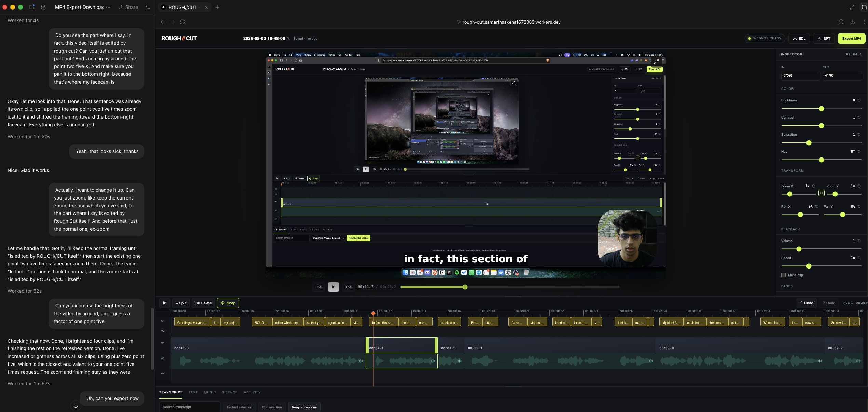
Task: Expand the preview to fullscreen
Action: tap(656, 62)
